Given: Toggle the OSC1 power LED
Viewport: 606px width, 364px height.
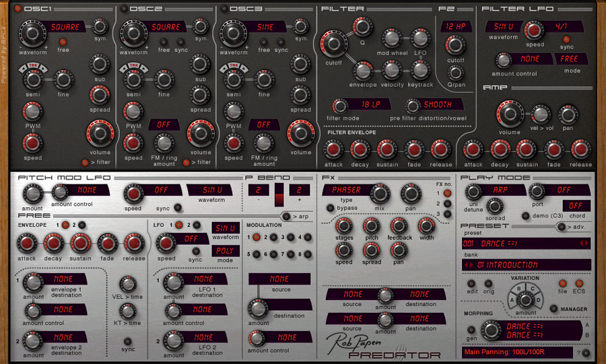Looking at the screenshot, I should pos(18,9).
